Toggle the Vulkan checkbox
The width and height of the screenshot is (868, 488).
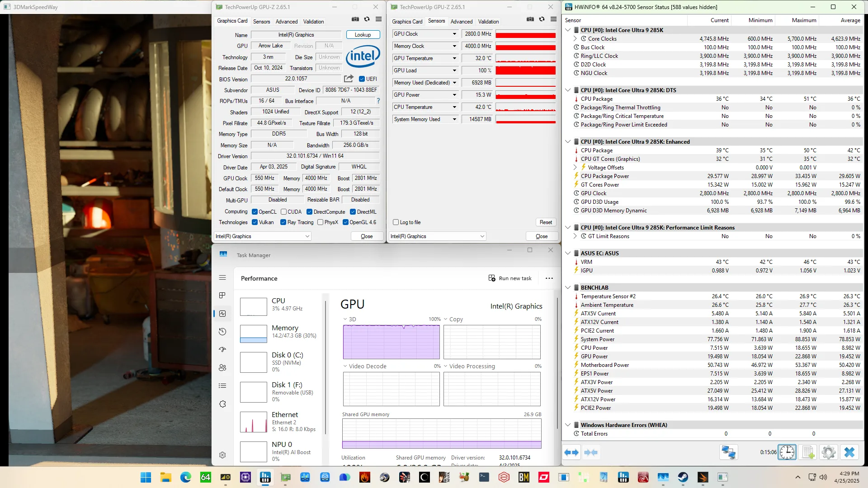click(255, 222)
